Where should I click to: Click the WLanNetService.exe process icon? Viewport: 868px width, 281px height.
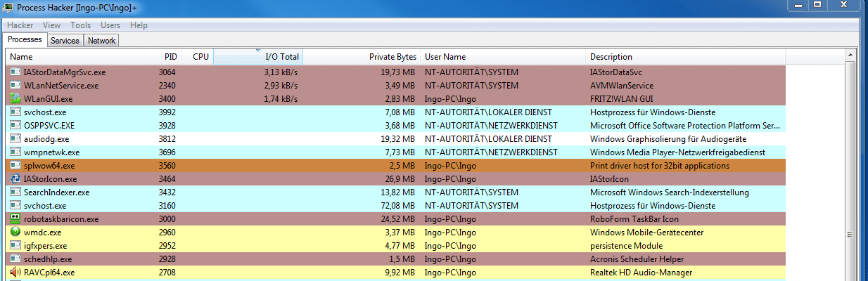tap(16, 85)
